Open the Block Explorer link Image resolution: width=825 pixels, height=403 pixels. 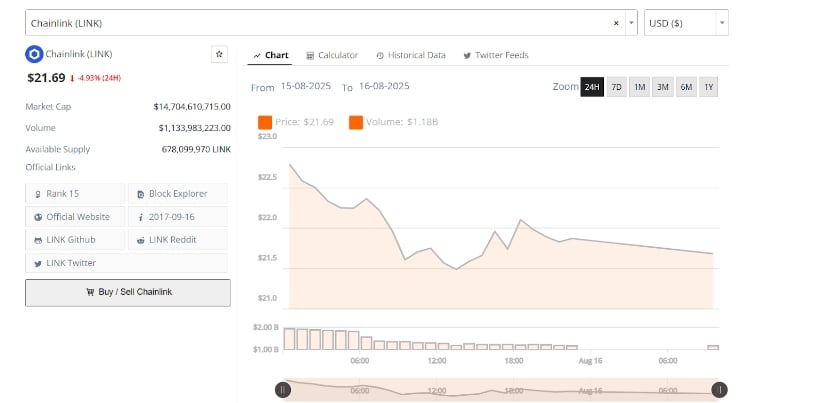pyautogui.click(x=178, y=194)
